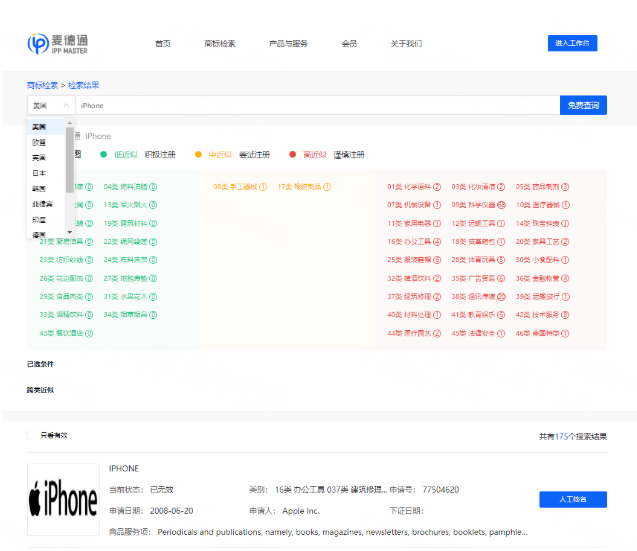Select class 21类 厨房洁具
This screenshot has width=637, height=551.
click(x=66, y=242)
